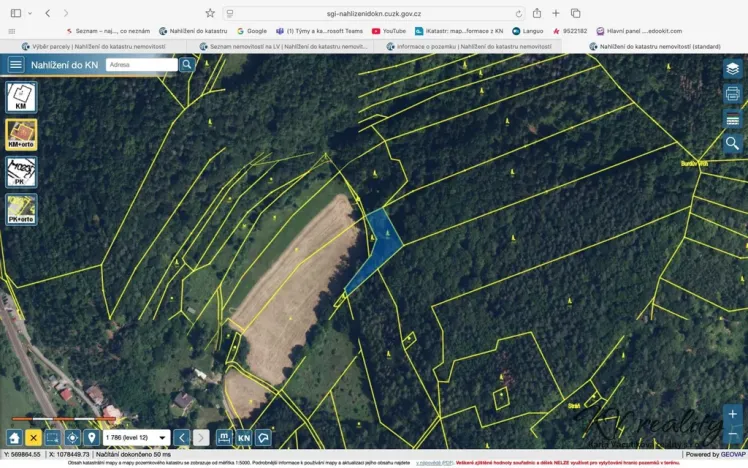Click the plus zoom in button
This screenshot has width=748, height=468.
(x=733, y=414)
